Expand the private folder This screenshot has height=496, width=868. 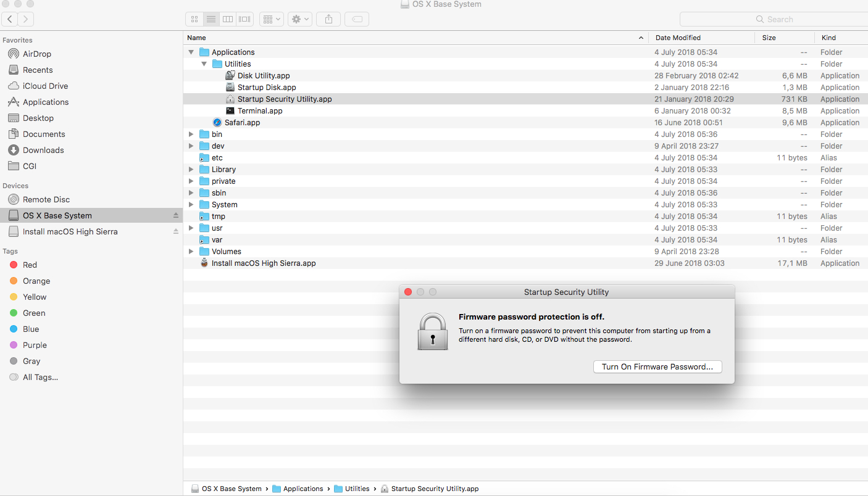(x=191, y=181)
